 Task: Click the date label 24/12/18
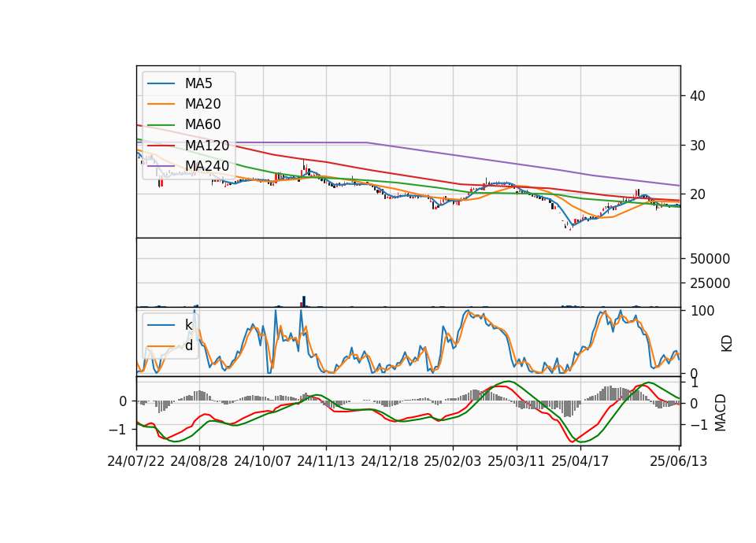pos(390,461)
